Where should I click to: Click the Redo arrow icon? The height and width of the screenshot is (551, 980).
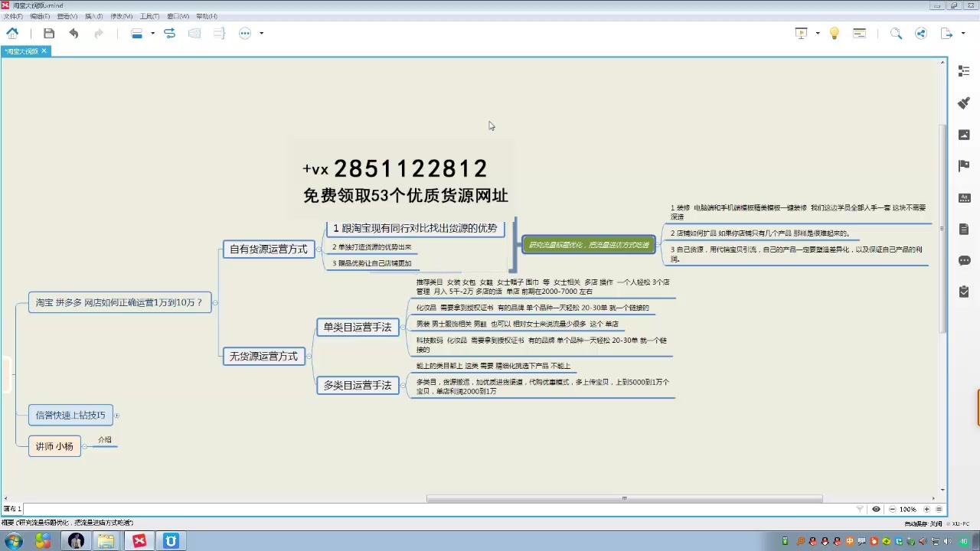coord(99,34)
